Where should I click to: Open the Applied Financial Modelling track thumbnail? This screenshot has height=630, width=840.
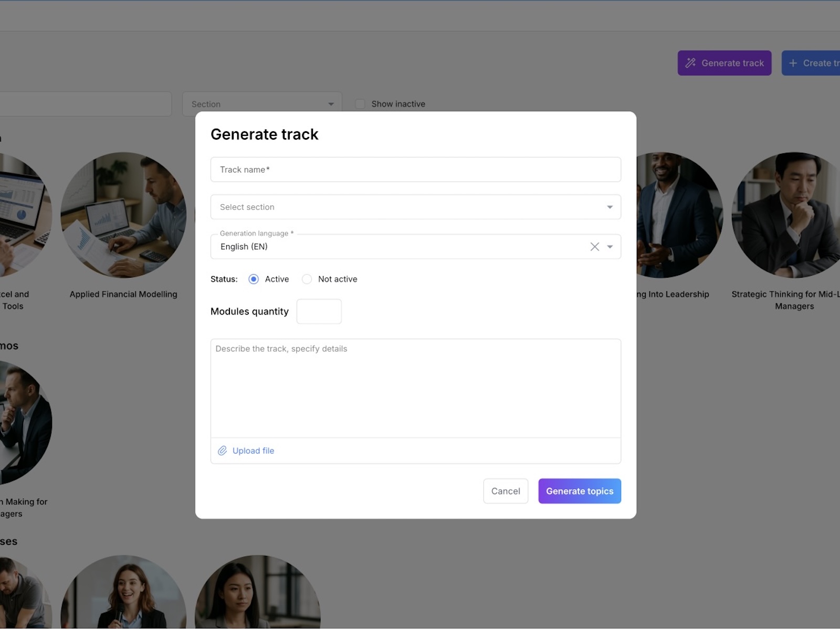click(x=123, y=215)
